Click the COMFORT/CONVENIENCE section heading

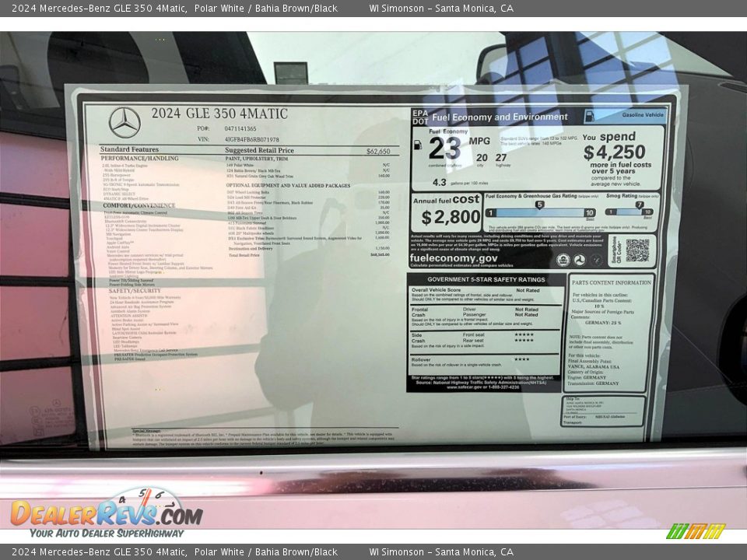[x=139, y=205]
